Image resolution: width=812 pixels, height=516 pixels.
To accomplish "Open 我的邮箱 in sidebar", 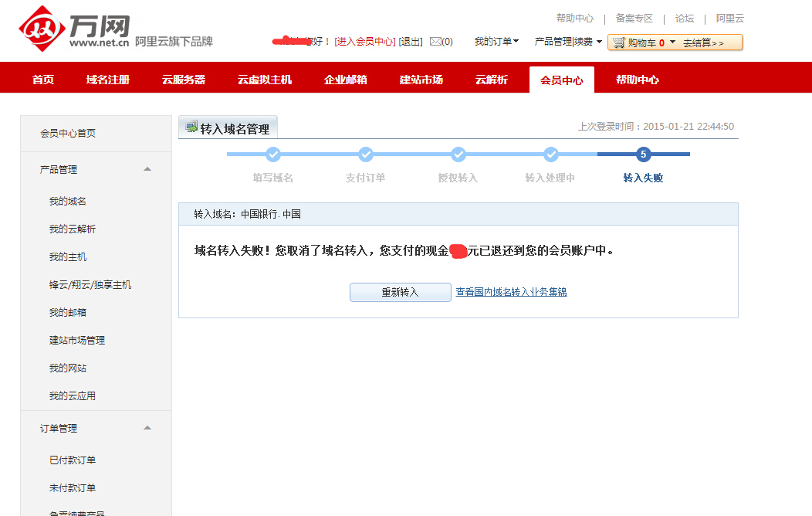I will pyautogui.click(x=68, y=312).
